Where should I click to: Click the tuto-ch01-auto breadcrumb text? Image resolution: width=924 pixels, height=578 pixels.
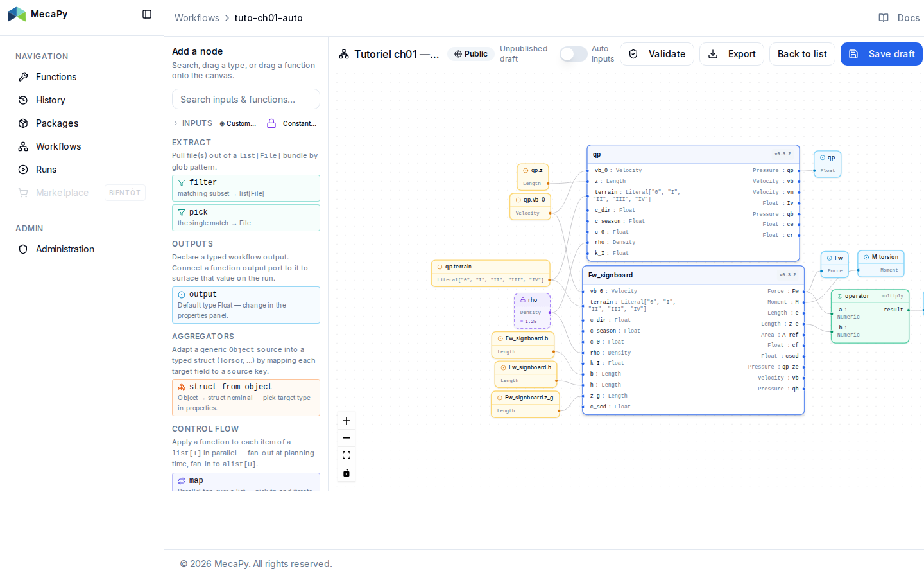pyautogui.click(x=268, y=18)
